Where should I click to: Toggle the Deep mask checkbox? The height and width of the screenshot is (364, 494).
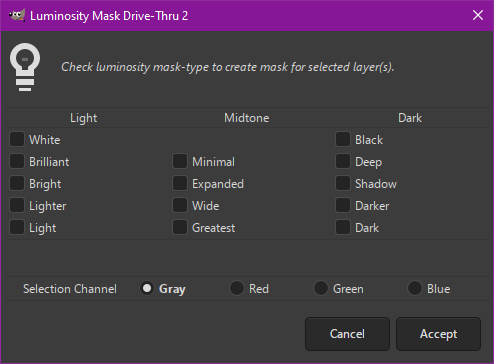(343, 161)
